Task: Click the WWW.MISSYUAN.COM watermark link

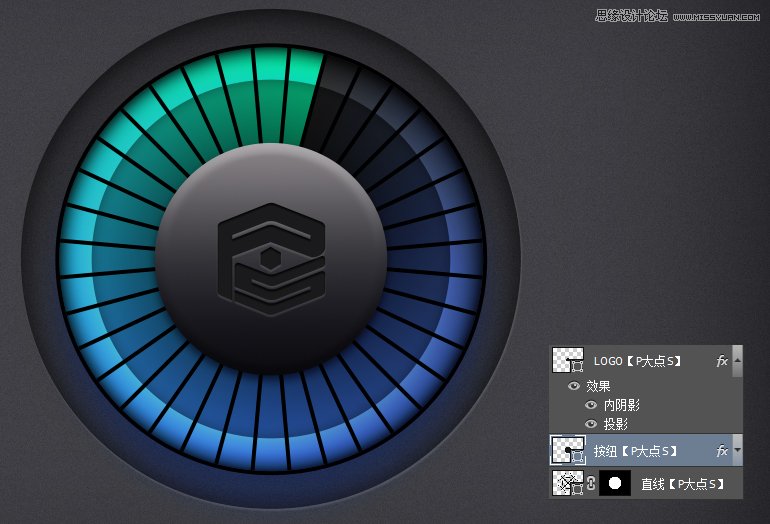Action: (x=718, y=15)
